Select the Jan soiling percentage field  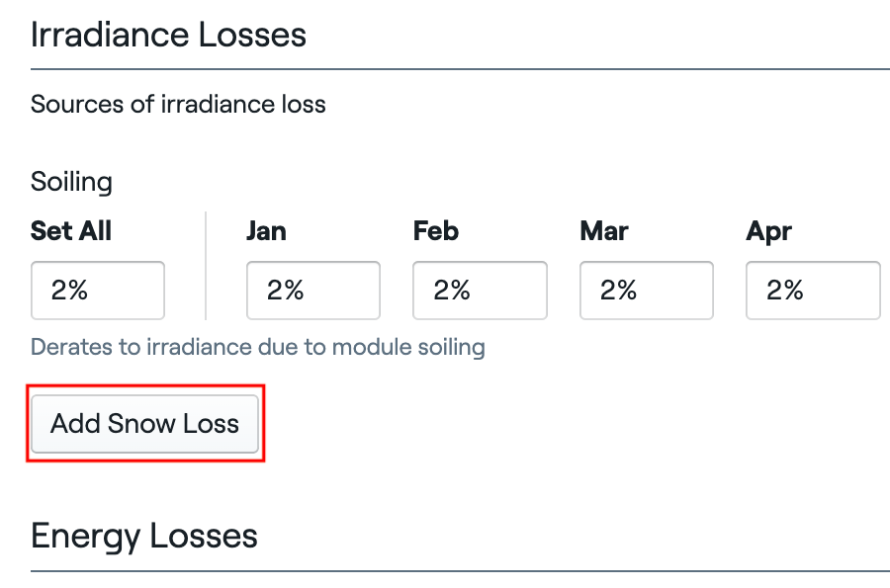pyautogui.click(x=312, y=291)
